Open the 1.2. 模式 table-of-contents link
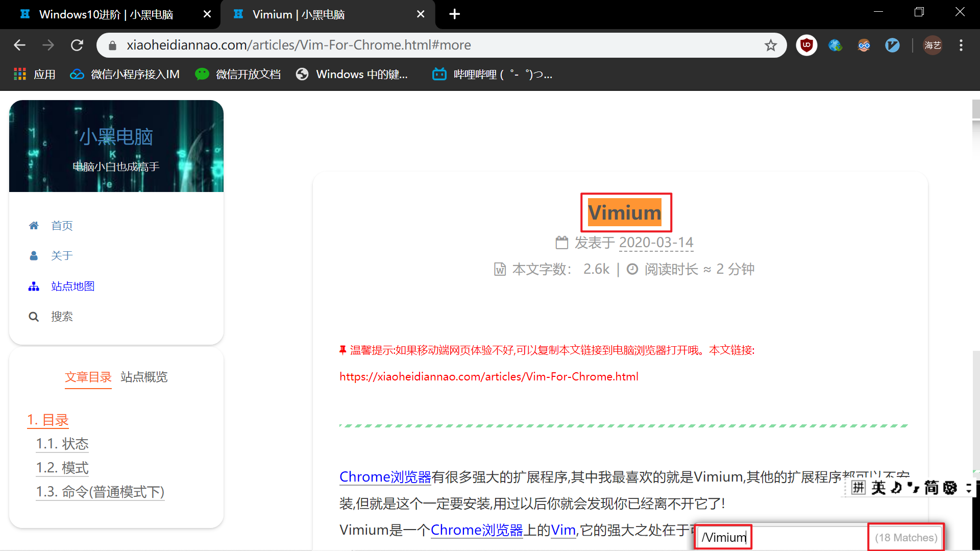The height and width of the screenshot is (551, 980). (x=62, y=467)
